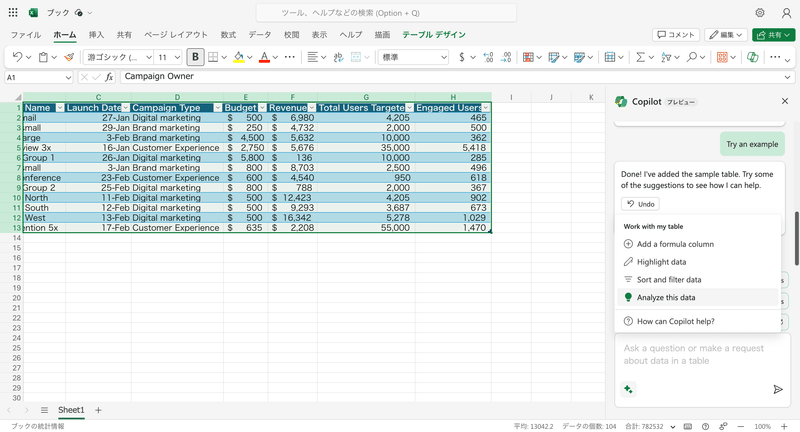This screenshot has width=800, height=432.
Task: Select Analyze this data suggestion
Action: click(x=697, y=297)
